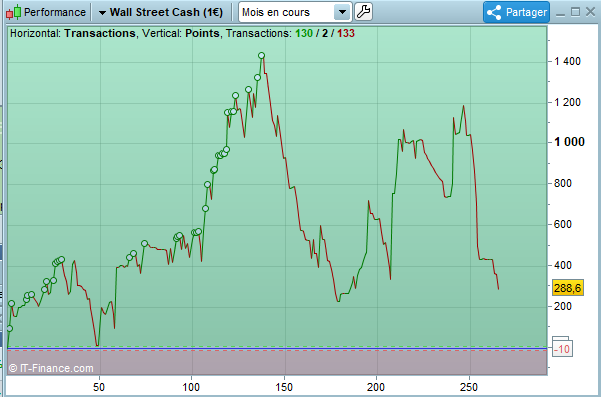Click the first trade marker at chart start
The width and height of the screenshot is (601, 397).
[x=10, y=328]
